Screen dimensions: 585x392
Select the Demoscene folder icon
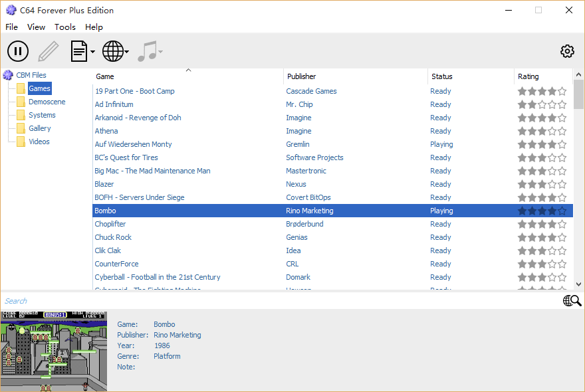click(21, 102)
